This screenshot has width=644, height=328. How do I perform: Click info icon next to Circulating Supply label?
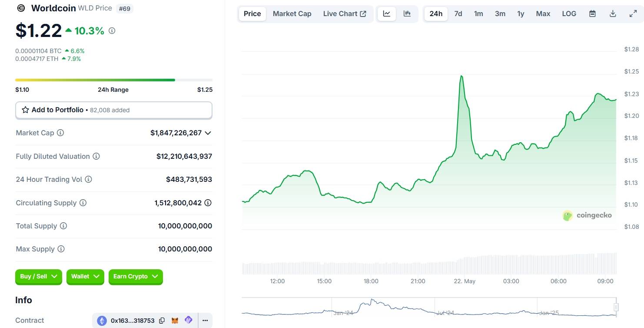(x=83, y=203)
